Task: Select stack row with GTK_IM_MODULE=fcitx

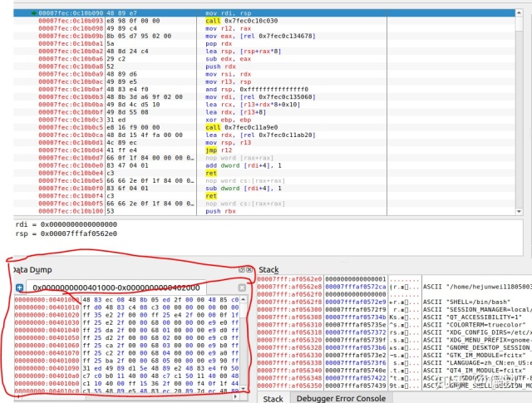Action: coord(394,355)
